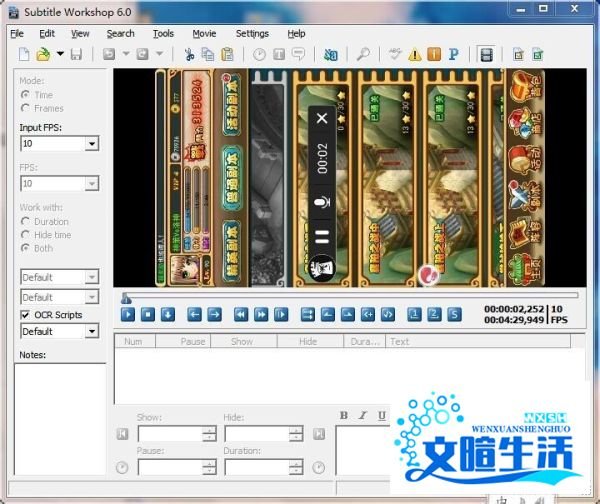
Task: Click the Cut scissors icon
Action: coord(189,54)
